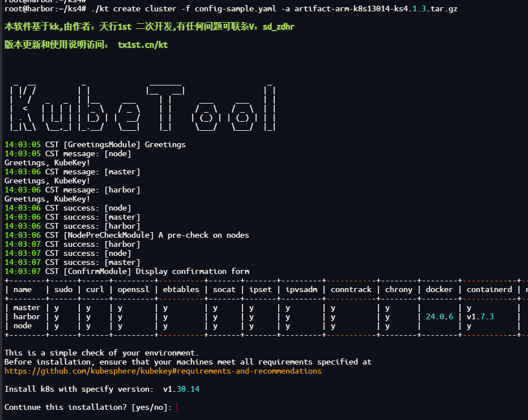Select the docker version 24.0.6 value

(x=440, y=316)
